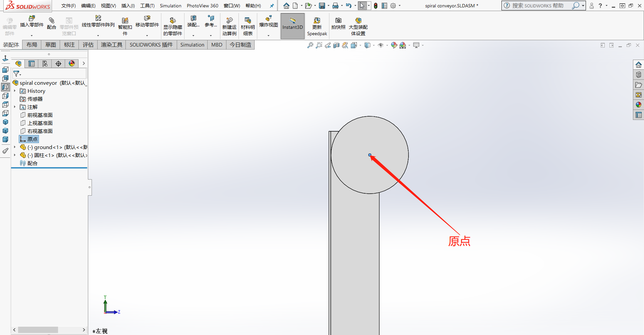The width and height of the screenshot is (644, 335).
Task: Click the Insert Components (插入零部件) tool
Action: [32, 21]
